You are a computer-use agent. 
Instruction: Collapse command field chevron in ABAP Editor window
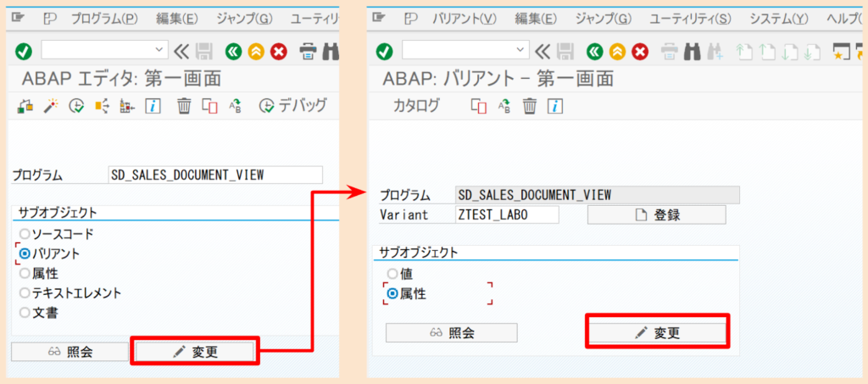point(181,52)
